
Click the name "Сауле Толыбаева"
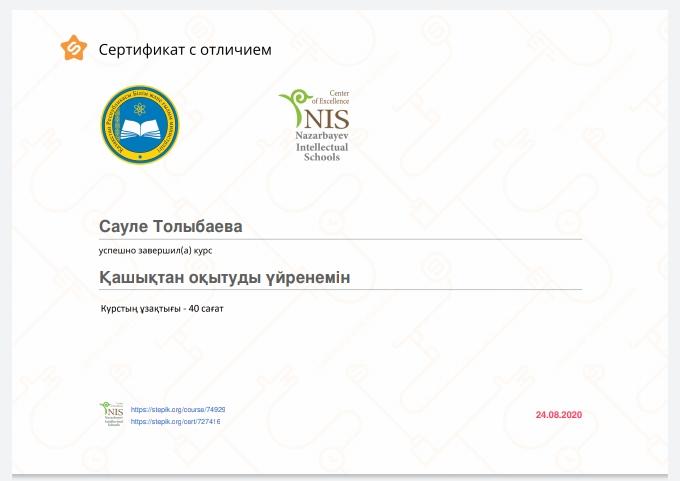(170, 226)
